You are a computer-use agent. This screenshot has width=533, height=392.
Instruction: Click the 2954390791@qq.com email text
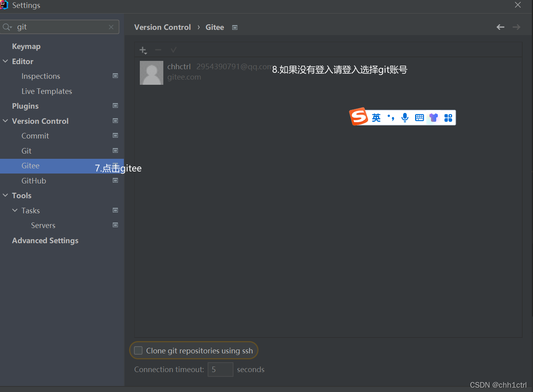point(234,66)
